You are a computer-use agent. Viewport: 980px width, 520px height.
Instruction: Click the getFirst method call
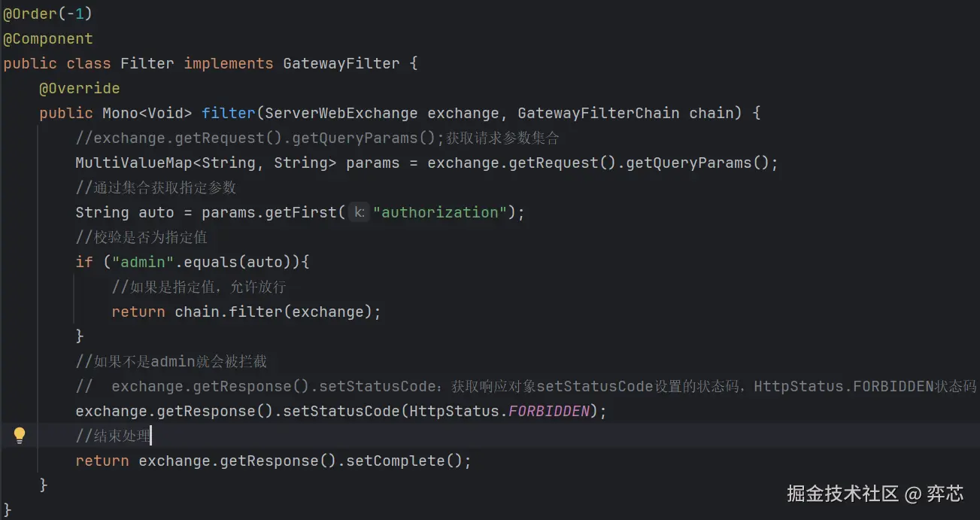click(x=300, y=212)
